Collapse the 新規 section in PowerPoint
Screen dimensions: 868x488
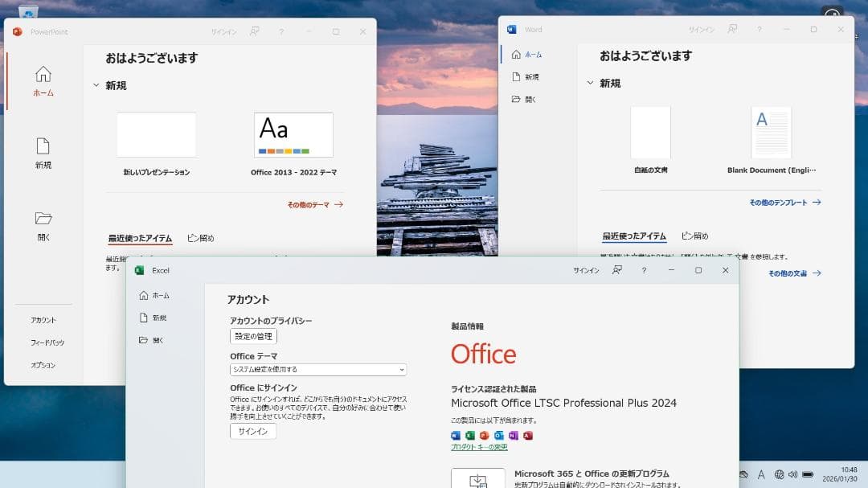pos(96,83)
